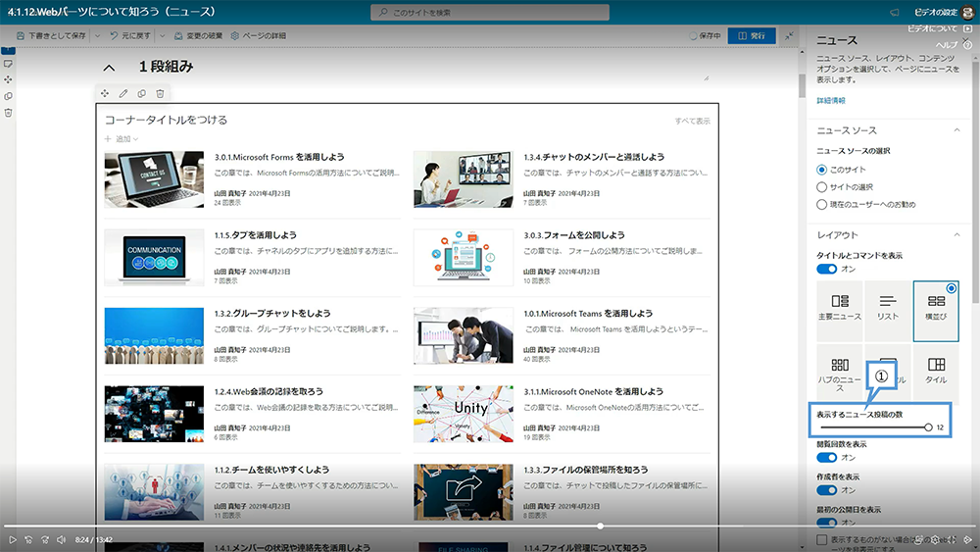Viewport: 980px width, 552px height.
Task: Open article 3.0.3.フォームを公開しよう
Action: click(574, 235)
